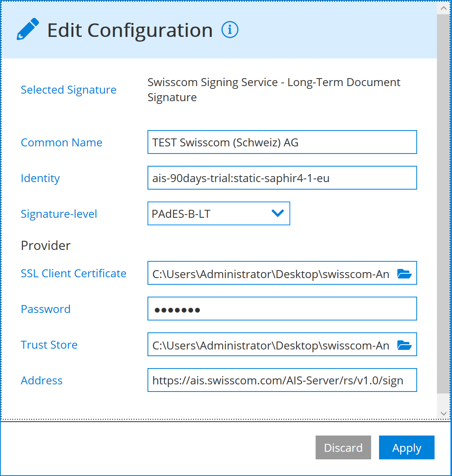452x476 pixels.
Task: Discard the configuration changes
Action: 343,447
